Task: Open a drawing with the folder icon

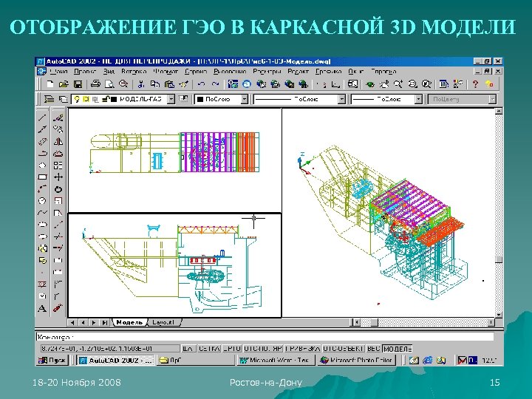Action: tap(64, 83)
